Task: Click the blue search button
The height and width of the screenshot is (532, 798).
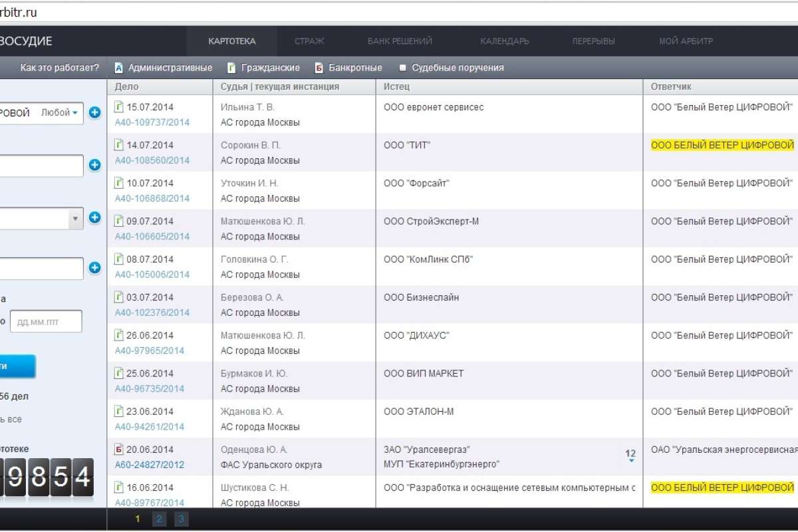Action: click(18, 366)
